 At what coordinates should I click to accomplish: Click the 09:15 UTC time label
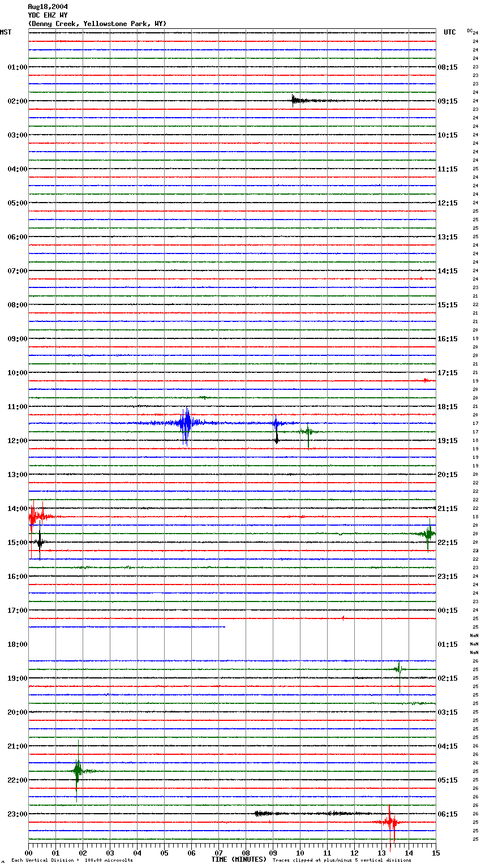(x=448, y=101)
